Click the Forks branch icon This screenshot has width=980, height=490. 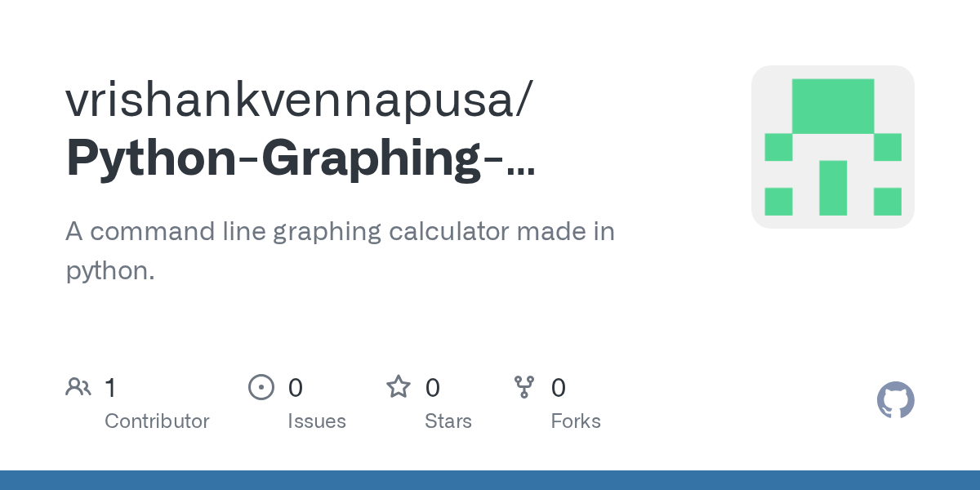[x=523, y=387]
